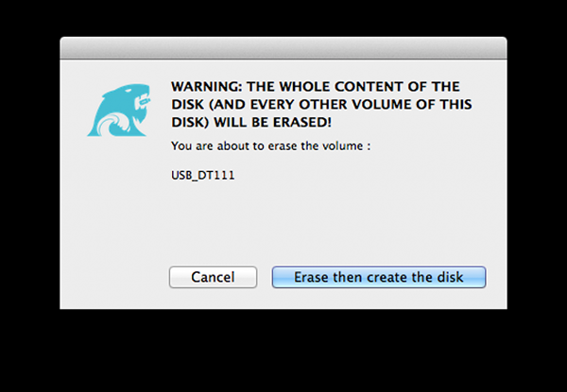
Task: Click the word WARNING: in the heading
Action: 206,87
